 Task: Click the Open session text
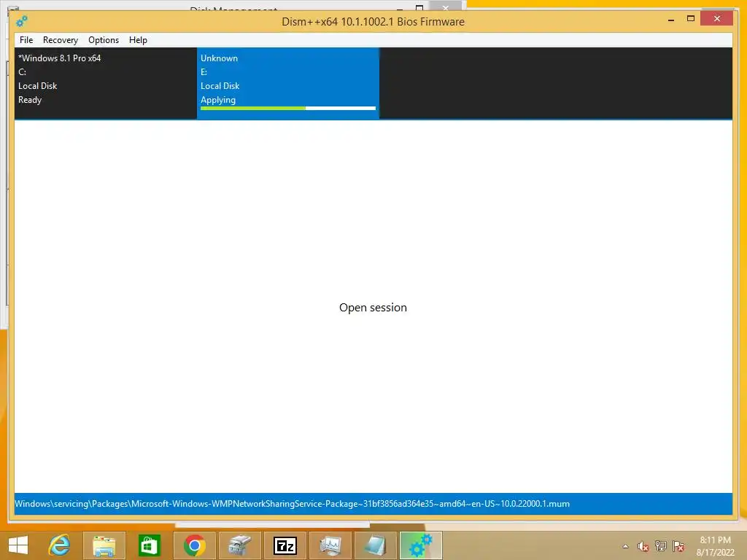pos(373,308)
